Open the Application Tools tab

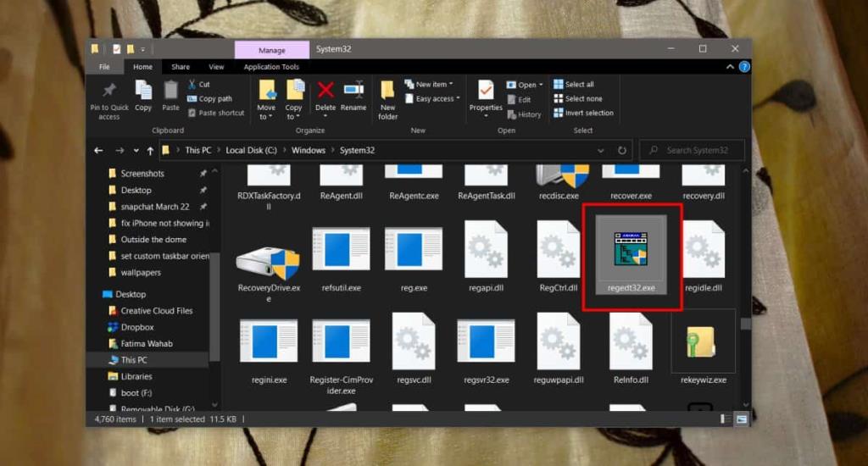(271, 66)
